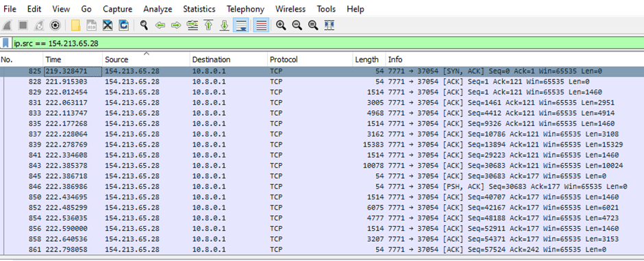The height and width of the screenshot is (261, 644).
Task: Select packet 831 with length 3005
Action: pos(322,103)
